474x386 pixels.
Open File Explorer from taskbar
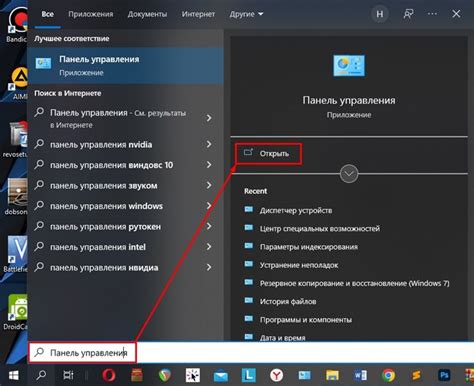coord(332,376)
